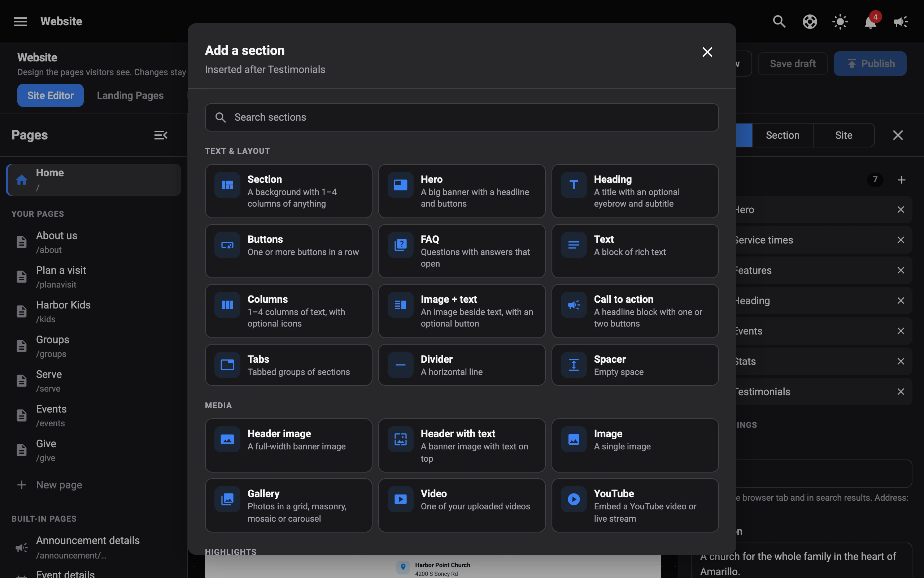The width and height of the screenshot is (924, 578).
Task: Select Header with text card
Action: coord(462,445)
